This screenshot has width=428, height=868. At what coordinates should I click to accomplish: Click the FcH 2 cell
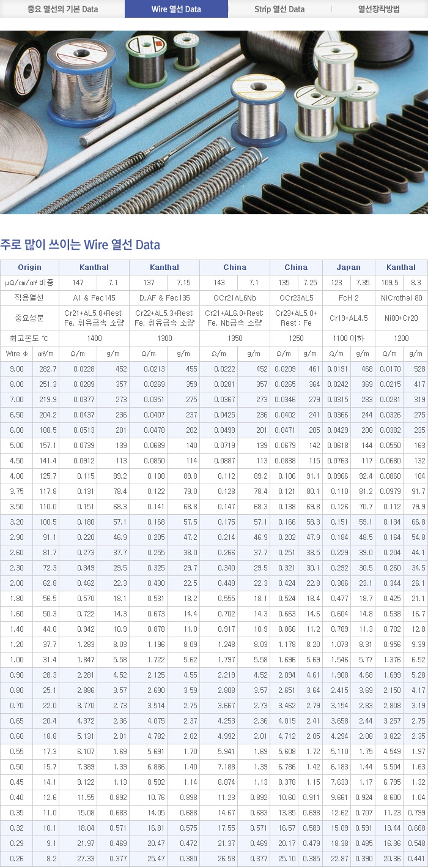(349, 298)
